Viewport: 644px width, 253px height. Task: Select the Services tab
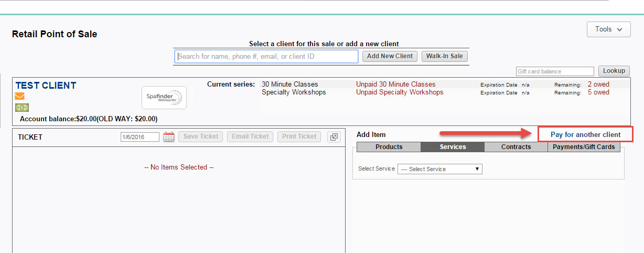(453, 147)
